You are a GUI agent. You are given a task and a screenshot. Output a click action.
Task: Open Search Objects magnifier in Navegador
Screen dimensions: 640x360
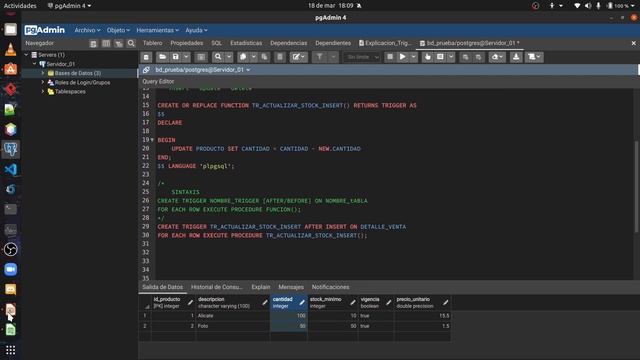(x=131, y=43)
